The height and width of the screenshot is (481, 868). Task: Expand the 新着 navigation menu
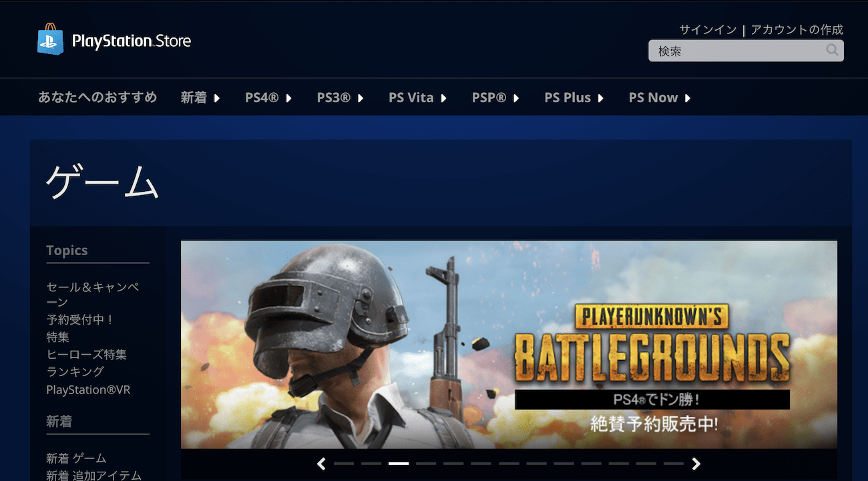point(200,98)
